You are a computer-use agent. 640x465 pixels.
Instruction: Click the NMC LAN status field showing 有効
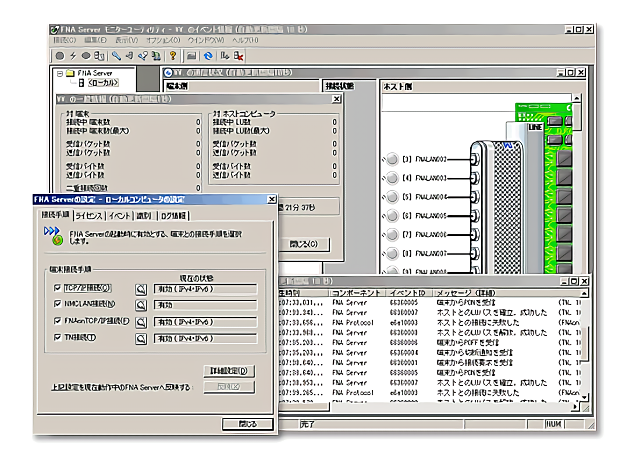point(205,305)
